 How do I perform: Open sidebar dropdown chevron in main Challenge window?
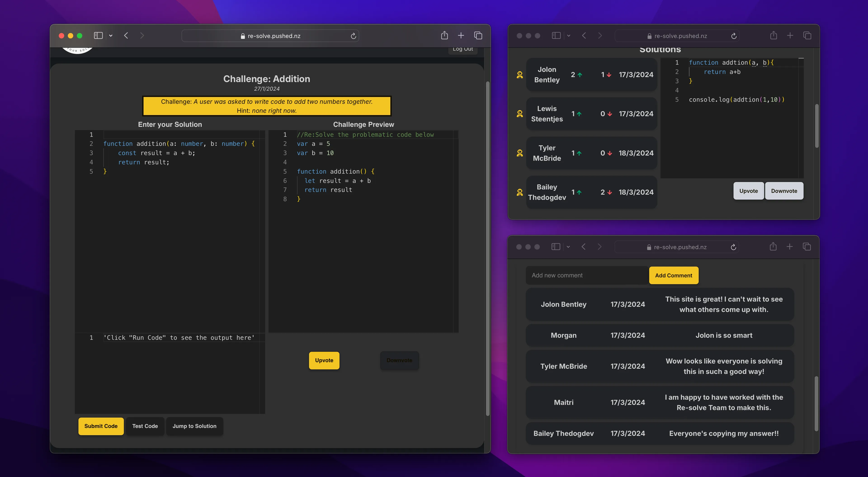[111, 35]
